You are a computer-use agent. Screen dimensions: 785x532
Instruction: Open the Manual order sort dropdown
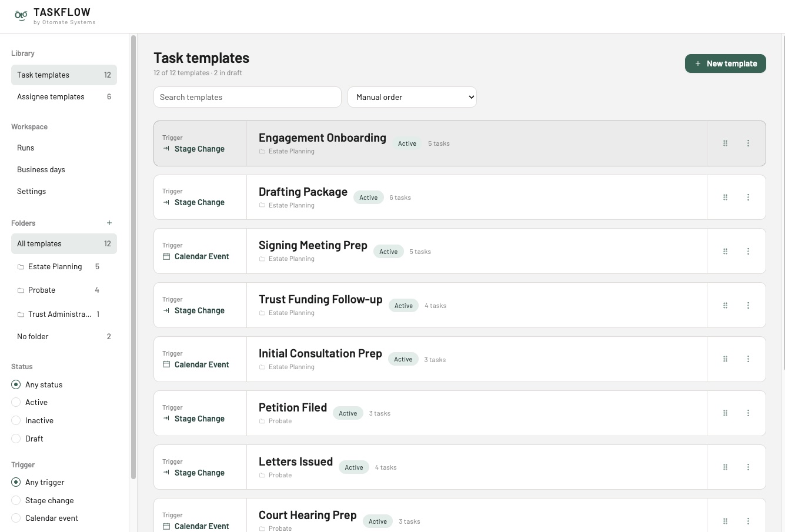(x=412, y=97)
